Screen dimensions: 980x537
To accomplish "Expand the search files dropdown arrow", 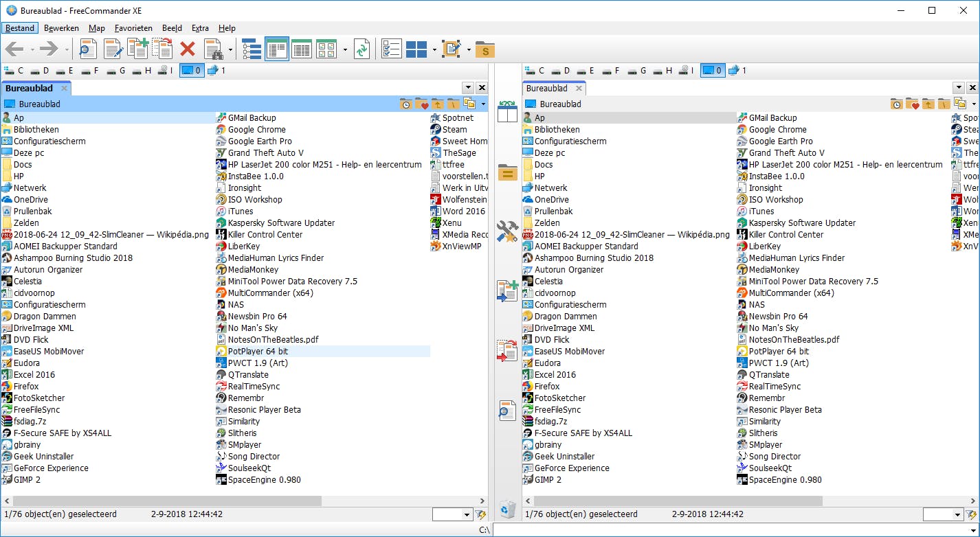I will coord(230,49).
